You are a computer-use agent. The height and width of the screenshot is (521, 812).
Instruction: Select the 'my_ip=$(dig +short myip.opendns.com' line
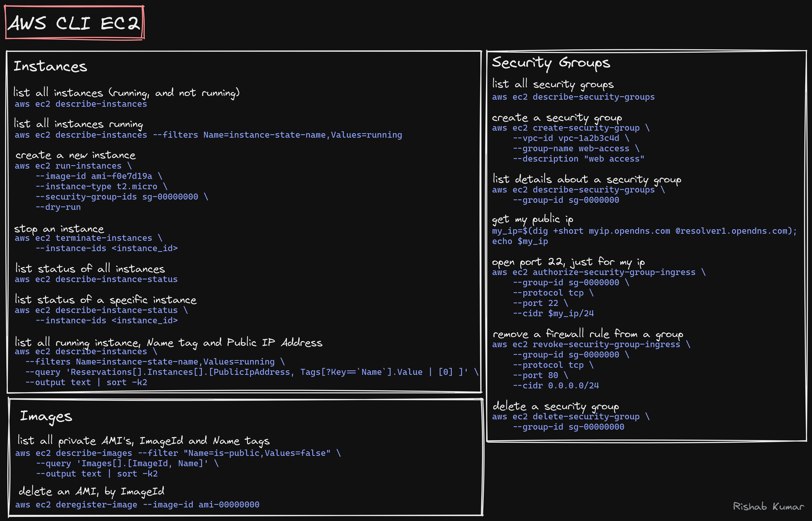[x=645, y=231]
